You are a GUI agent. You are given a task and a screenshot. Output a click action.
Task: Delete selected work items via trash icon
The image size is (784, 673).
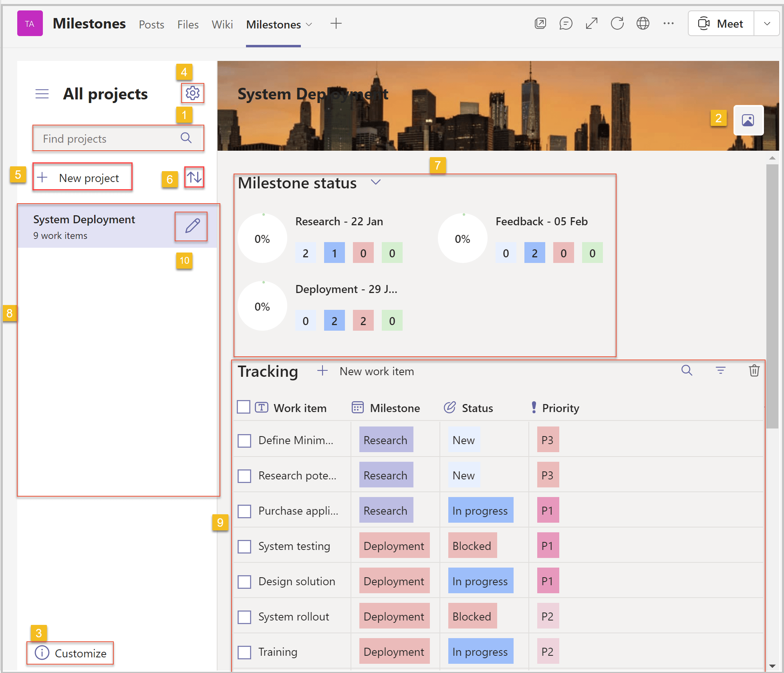tap(754, 371)
